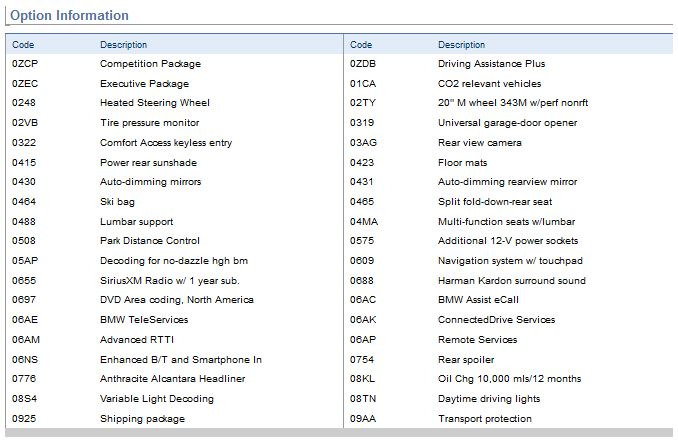This screenshot has width=678, height=442.
Task: Select SiriusXM Radio w/ 1 year sub.
Action: click(170, 281)
